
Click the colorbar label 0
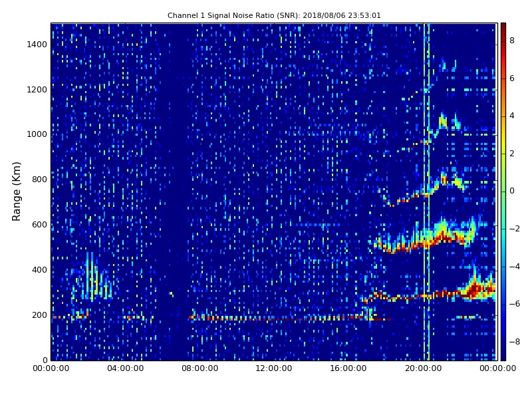click(512, 191)
